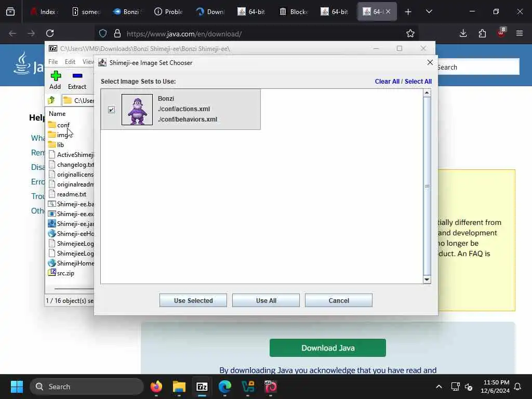
Task: Reload the page in Firefox
Action: [x=50, y=33]
